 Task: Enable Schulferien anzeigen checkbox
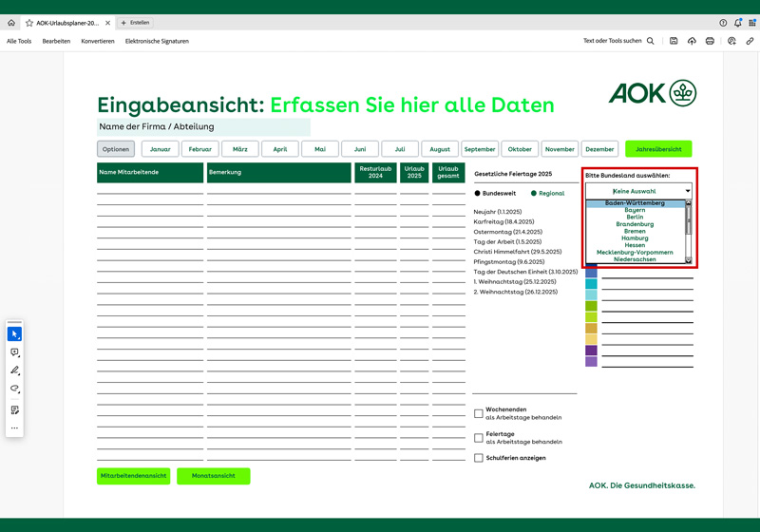(479, 458)
